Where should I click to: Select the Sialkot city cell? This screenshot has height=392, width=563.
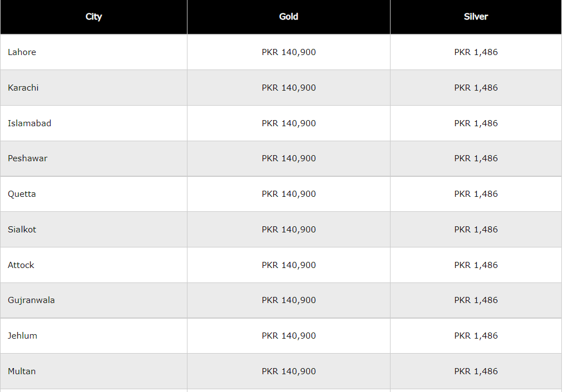[22, 230]
